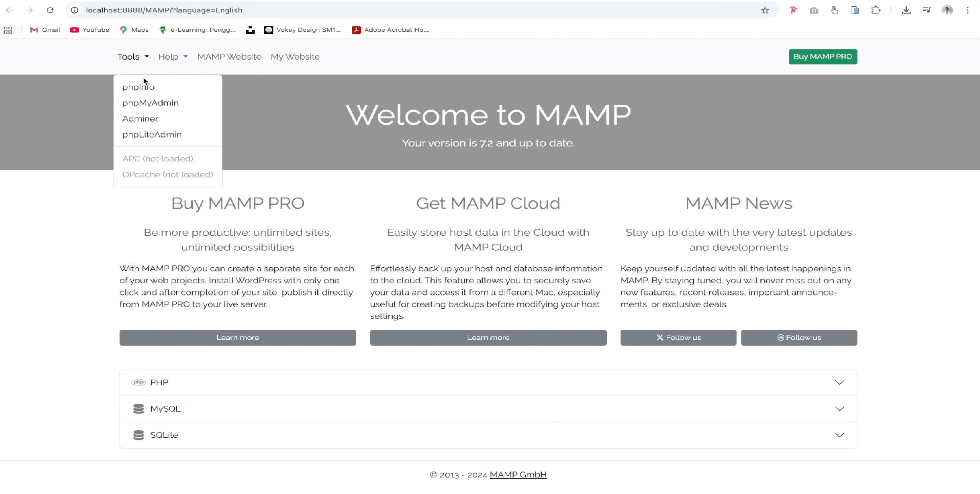Reload the page with browser refresh icon
Image resolution: width=980 pixels, height=494 pixels.
[50, 10]
